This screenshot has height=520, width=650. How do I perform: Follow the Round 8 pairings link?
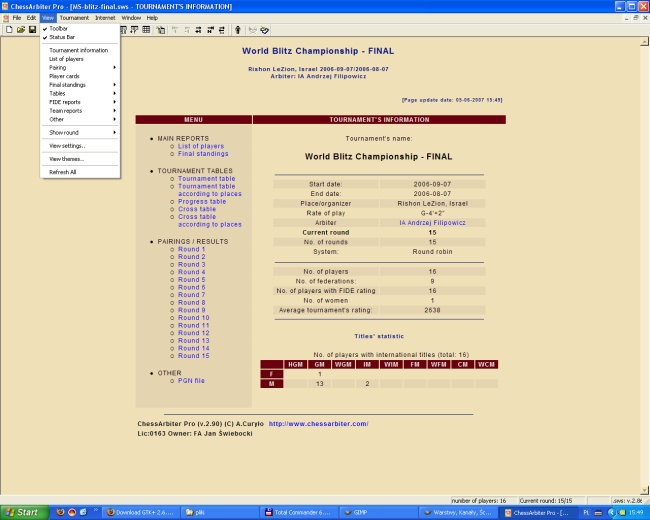pos(192,302)
